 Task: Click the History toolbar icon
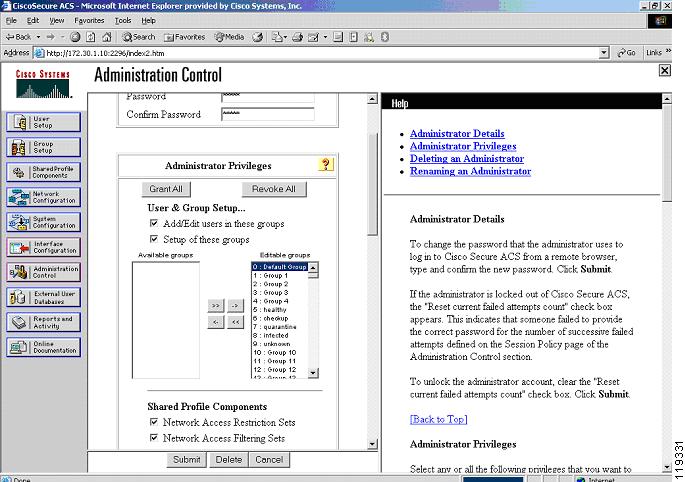(258, 37)
